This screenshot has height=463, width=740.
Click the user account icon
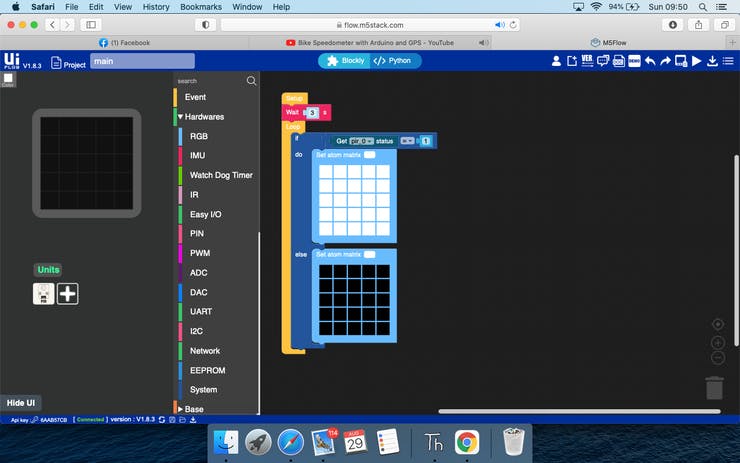point(557,61)
